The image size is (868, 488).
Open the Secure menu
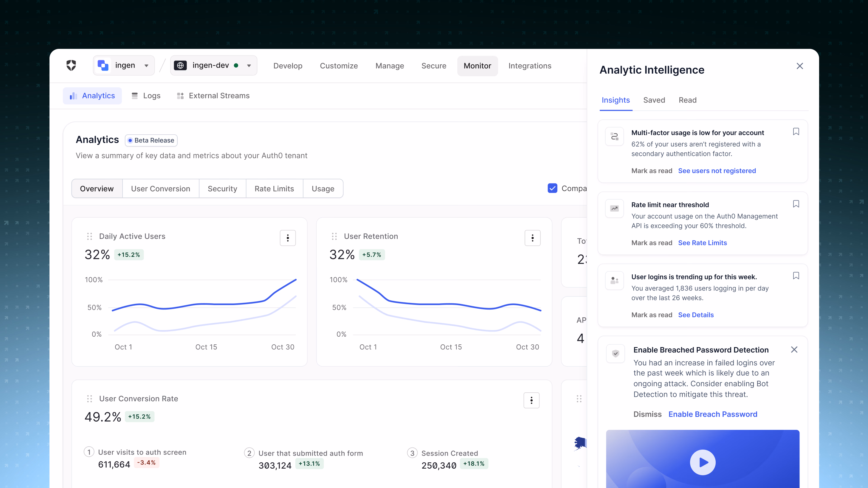coord(434,66)
